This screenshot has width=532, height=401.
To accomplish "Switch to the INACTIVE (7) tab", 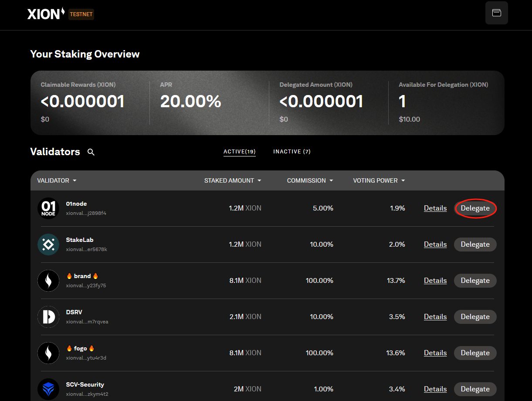I will click(292, 152).
